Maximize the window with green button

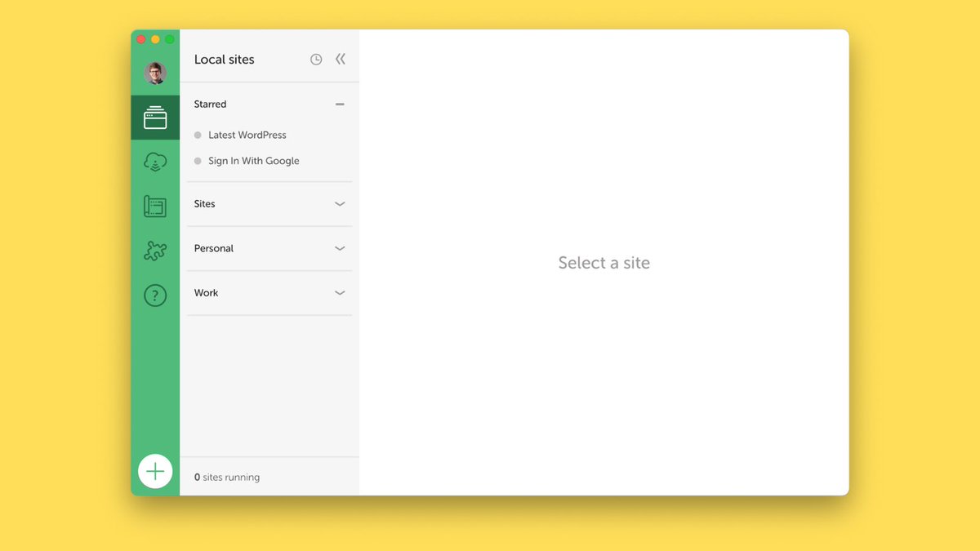170,39
